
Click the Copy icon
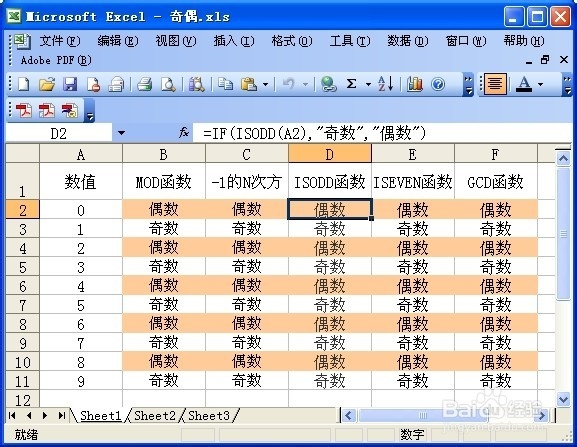(x=225, y=84)
